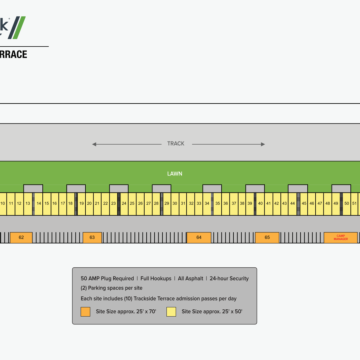Select yellow campsite number 13
Image resolution: width=360 pixels, height=360 pixels.
pyautogui.click(x=28, y=204)
